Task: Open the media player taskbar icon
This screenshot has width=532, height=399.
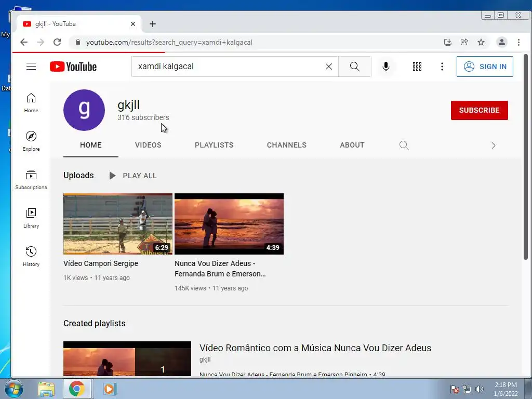Action: coord(109,389)
